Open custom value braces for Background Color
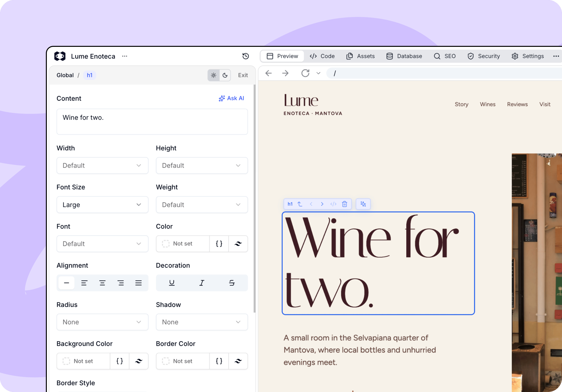This screenshot has width=562, height=392. pos(120,361)
